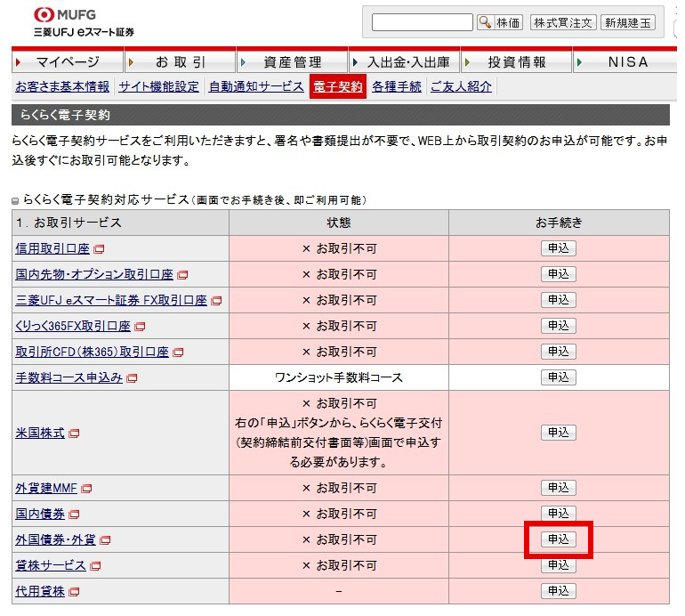This screenshot has height=616, width=685.
Task: Expand the 投資情報 navigation menu
Action: 517,62
